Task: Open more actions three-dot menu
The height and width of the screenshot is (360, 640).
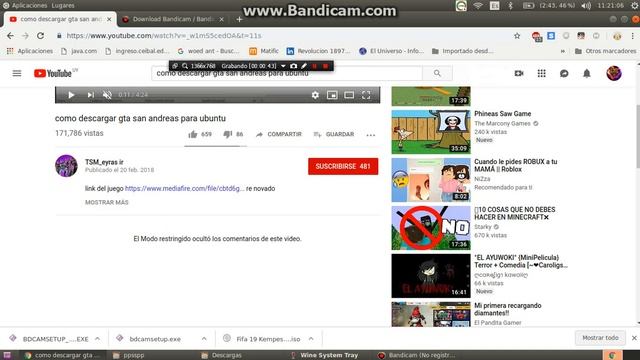Action: (371, 135)
